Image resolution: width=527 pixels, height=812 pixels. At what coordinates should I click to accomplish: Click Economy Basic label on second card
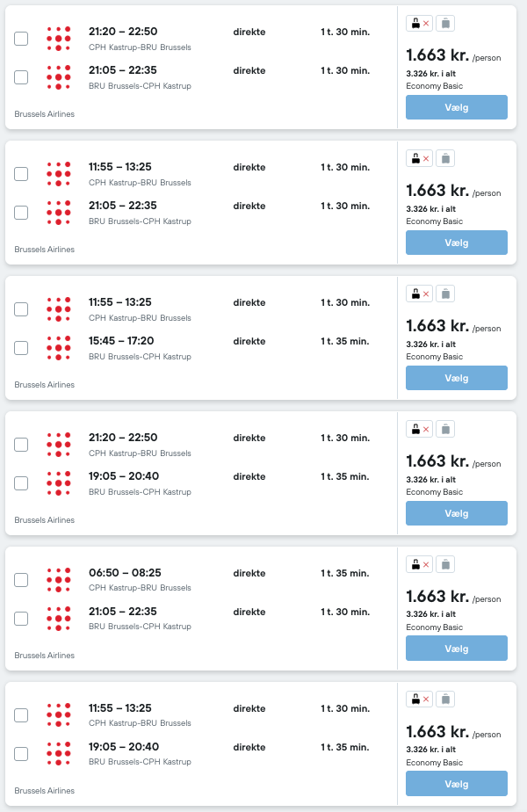(x=434, y=221)
